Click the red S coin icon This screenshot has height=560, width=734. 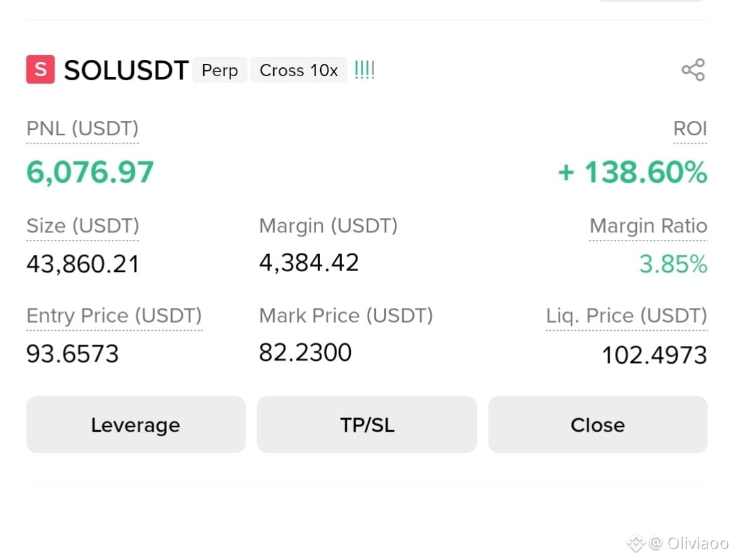(40, 69)
